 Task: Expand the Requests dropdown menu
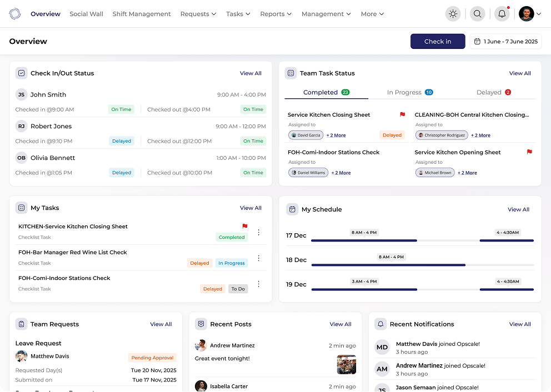click(198, 14)
